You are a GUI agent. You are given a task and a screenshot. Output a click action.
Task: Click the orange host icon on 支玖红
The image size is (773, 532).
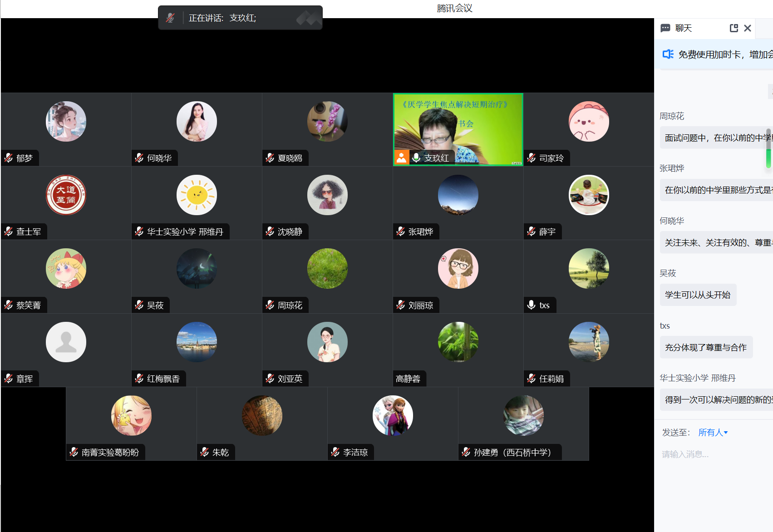[x=401, y=157]
